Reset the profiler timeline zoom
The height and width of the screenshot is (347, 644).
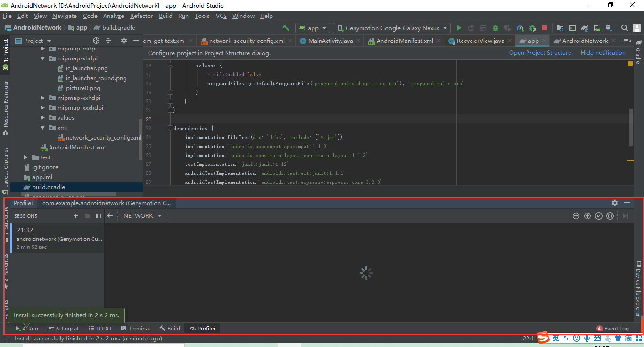tap(598, 216)
